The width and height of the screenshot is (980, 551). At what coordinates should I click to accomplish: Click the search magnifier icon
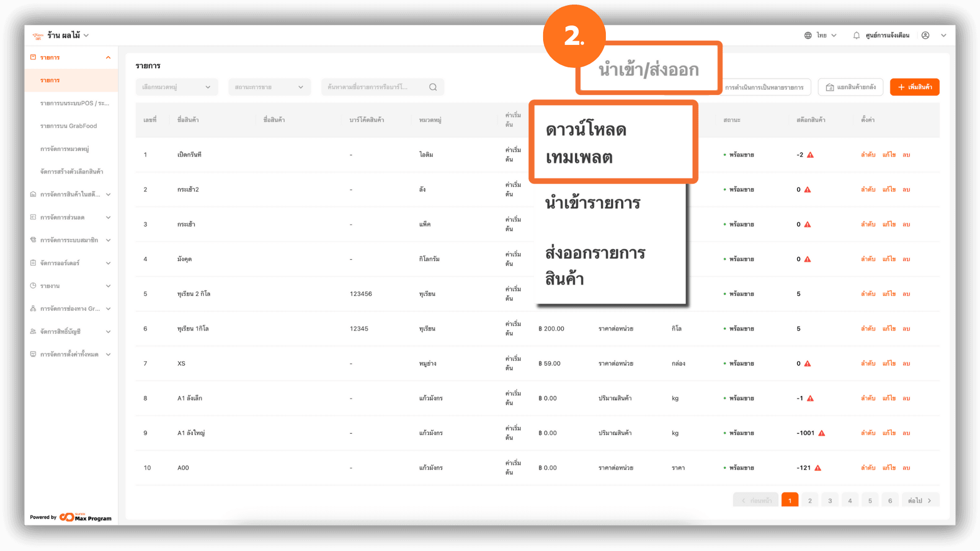click(x=433, y=87)
